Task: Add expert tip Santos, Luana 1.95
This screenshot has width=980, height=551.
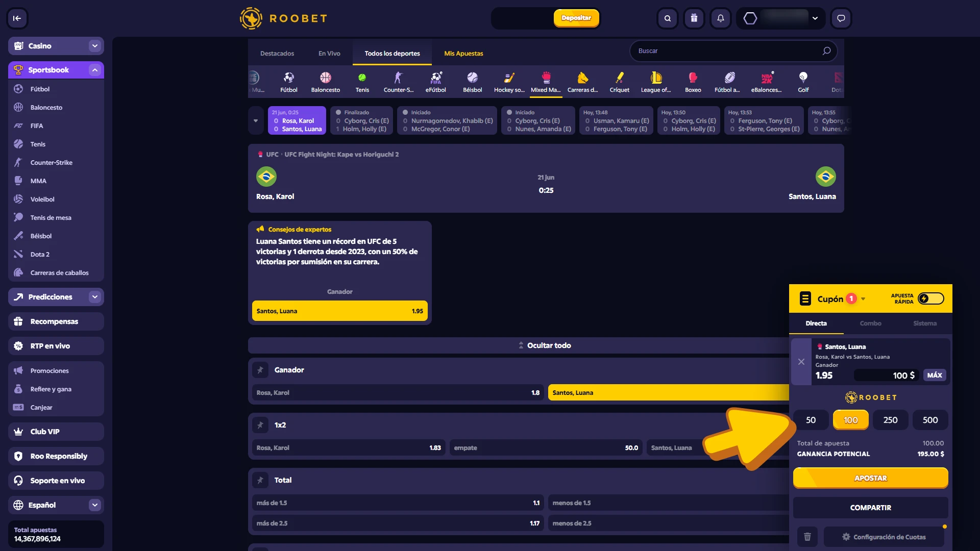Action: (x=339, y=311)
